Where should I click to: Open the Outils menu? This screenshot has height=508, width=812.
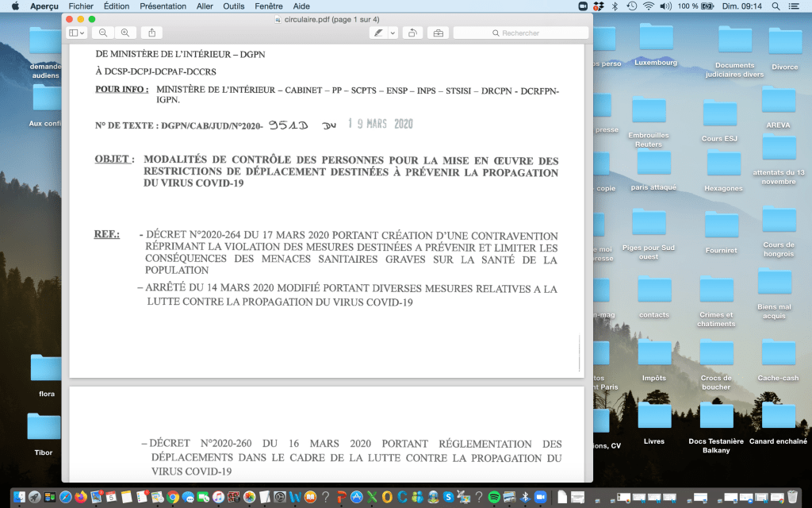tap(233, 6)
